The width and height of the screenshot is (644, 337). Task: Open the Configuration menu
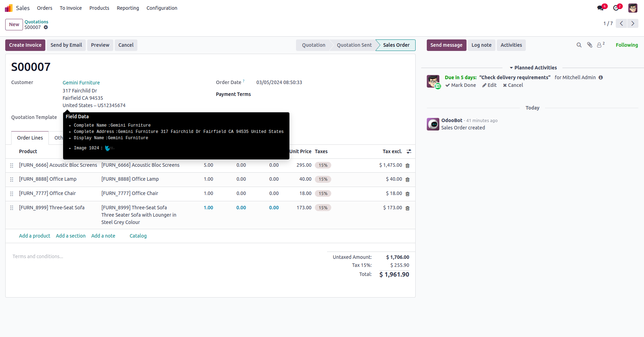(162, 8)
